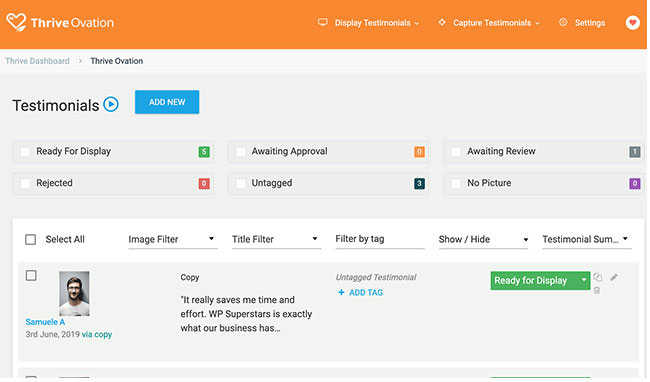The width and height of the screenshot is (650, 382).
Task: Click the purple No Picture count badge
Action: (635, 183)
